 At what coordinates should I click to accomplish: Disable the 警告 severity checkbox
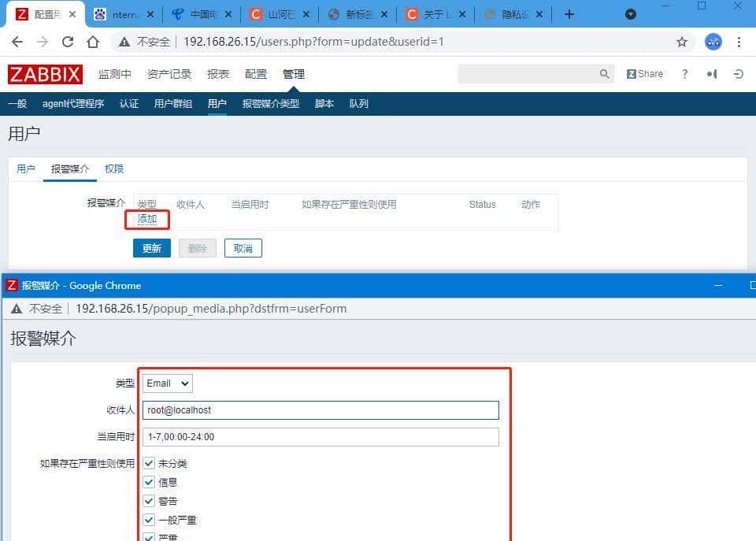(149, 501)
